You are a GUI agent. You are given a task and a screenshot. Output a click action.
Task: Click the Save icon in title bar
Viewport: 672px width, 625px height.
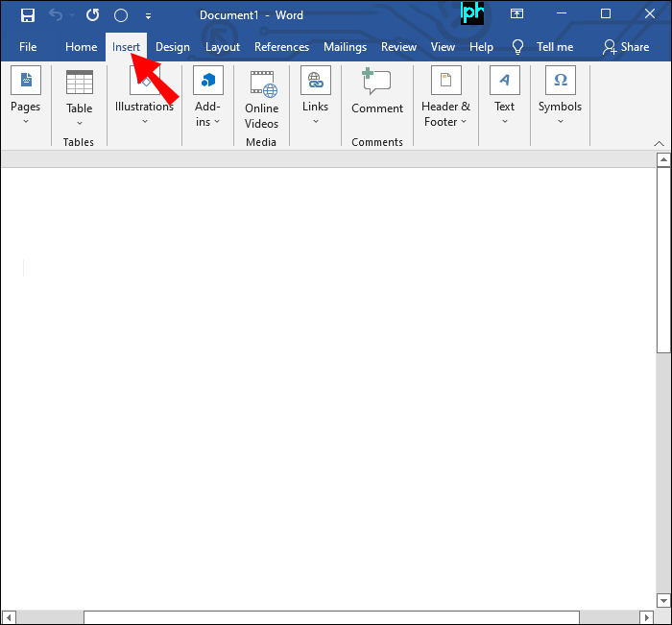(x=28, y=15)
